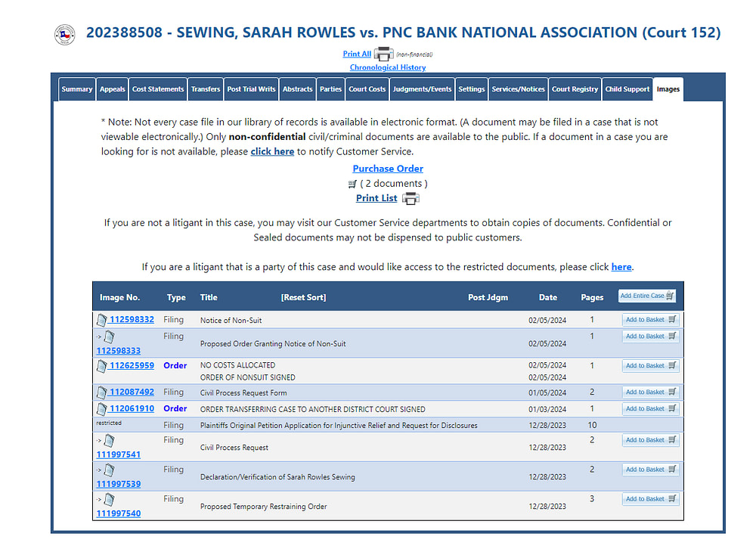Open document icon for image 112598333
This screenshot has height=552, width=756.
tap(110, 336)
